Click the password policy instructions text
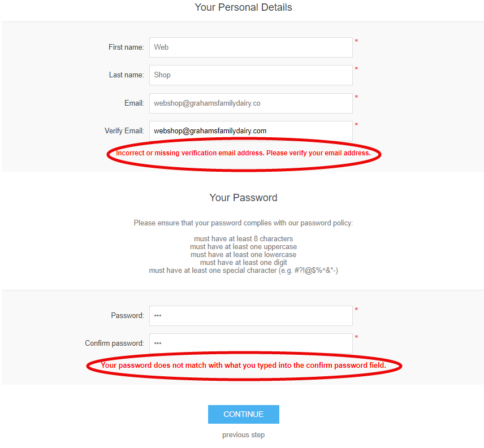Image resolution: width=484 pixels, height=448 pixels. pos(243,223)
